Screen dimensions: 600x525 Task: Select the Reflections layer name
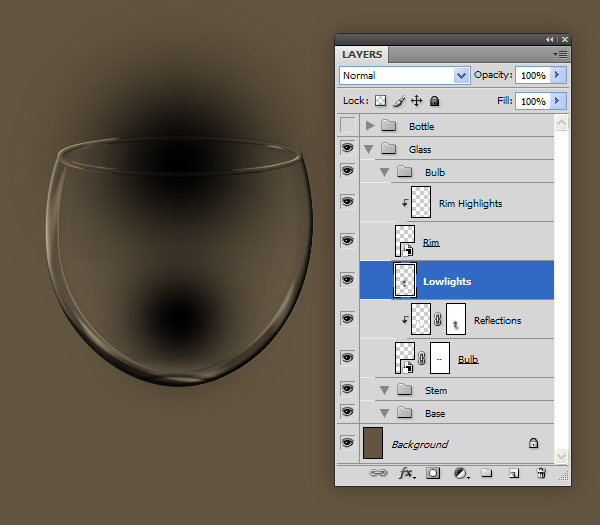[x=497, y=321]
